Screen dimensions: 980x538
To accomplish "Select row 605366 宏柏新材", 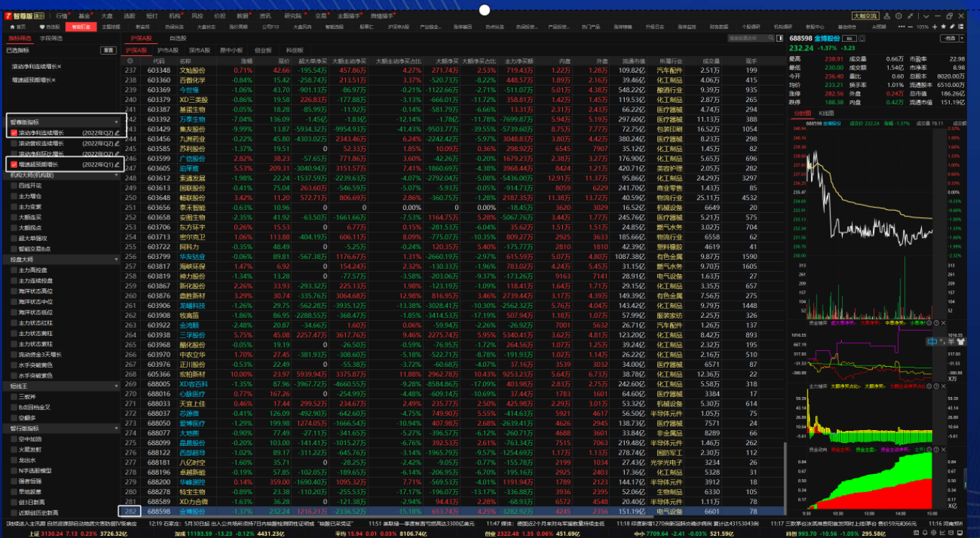I will click(x=453, y=374).
